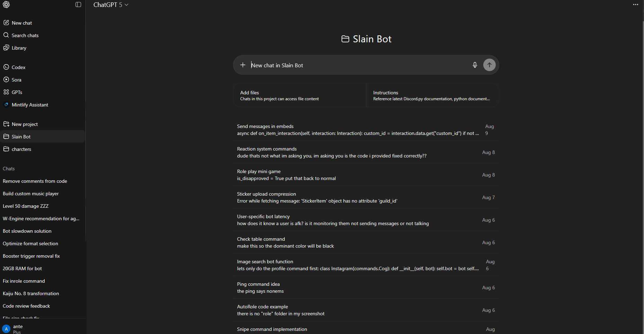Open the Add files card
This screenshot has height=334, width=644.
coord(300,95)
